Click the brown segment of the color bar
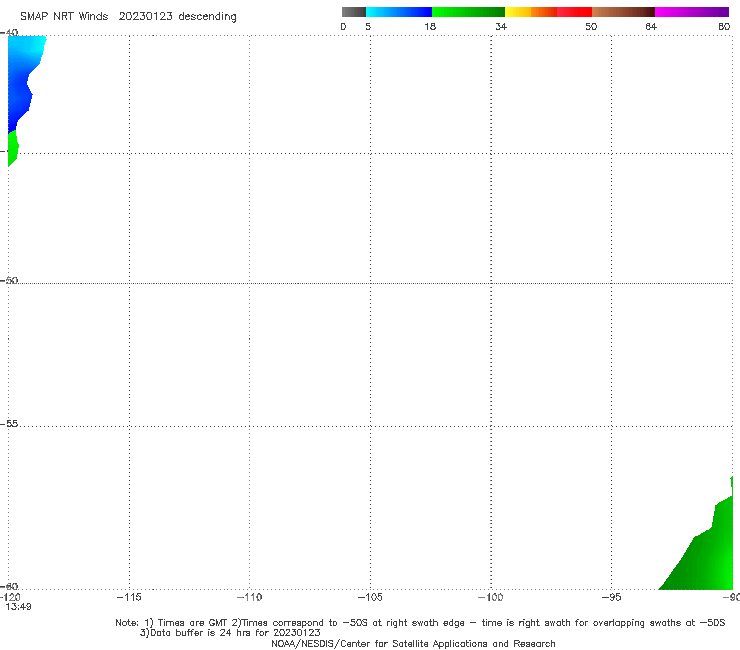 pos(623,12)
